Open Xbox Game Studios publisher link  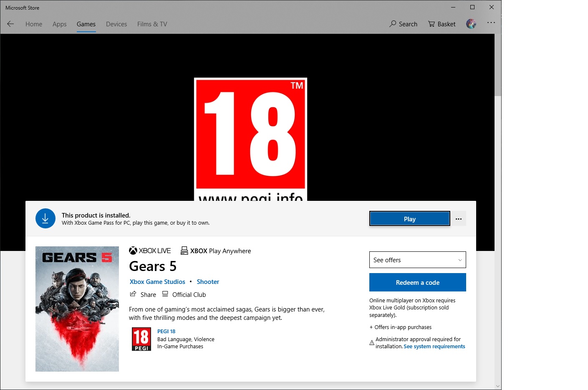157,282
